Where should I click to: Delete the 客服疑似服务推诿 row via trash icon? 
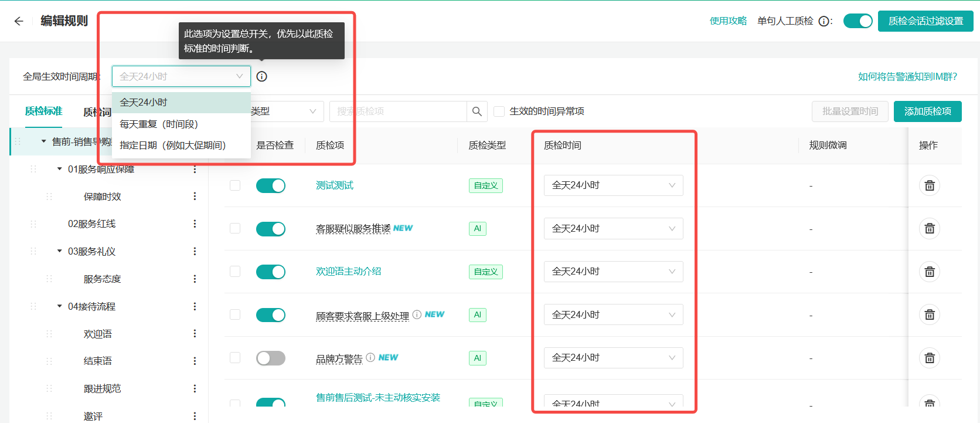(930, 228)
